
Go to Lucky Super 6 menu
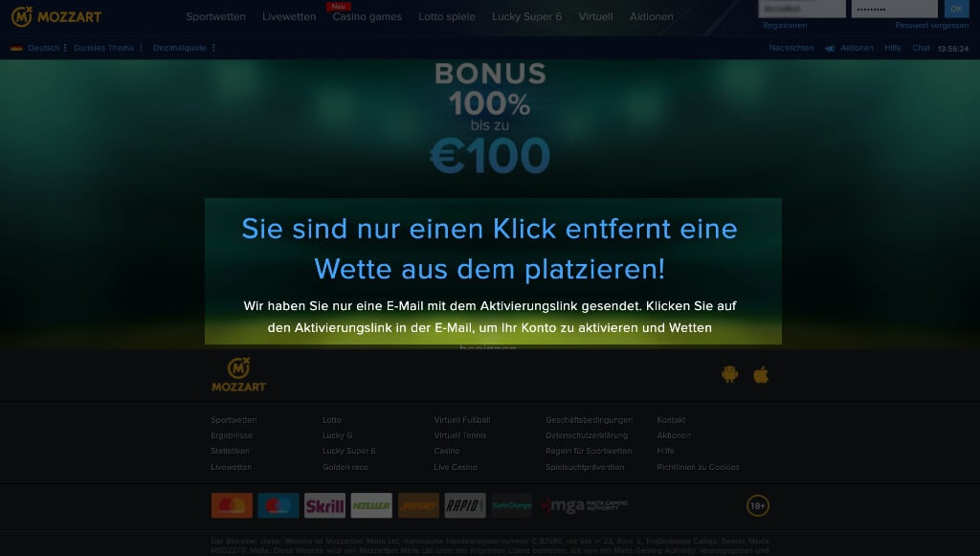pyautogui.click(x=527, y=17)
